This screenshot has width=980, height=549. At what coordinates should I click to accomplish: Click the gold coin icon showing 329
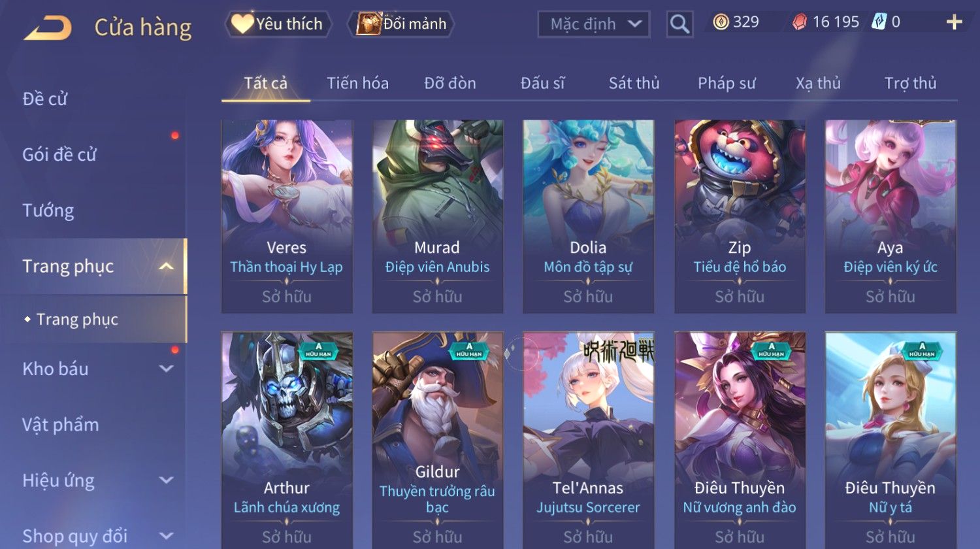click(x=721, y=22)
